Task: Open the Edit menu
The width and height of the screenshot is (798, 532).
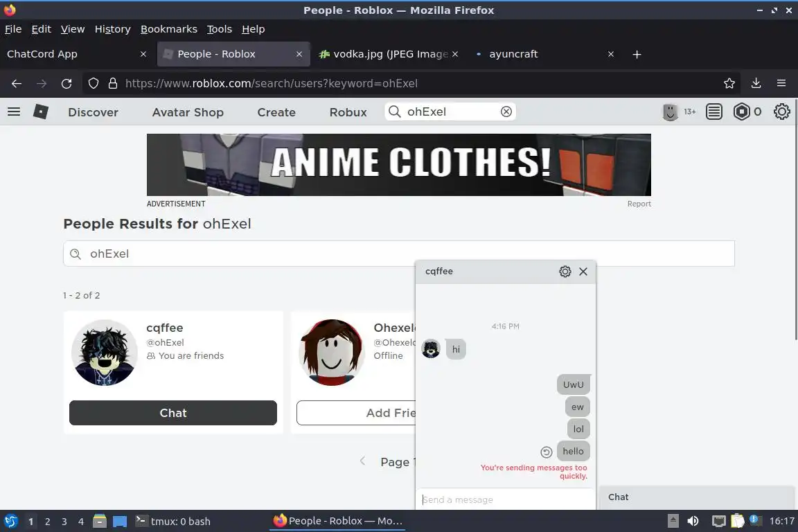Action: pyautogui.click(x=42, y=29)
